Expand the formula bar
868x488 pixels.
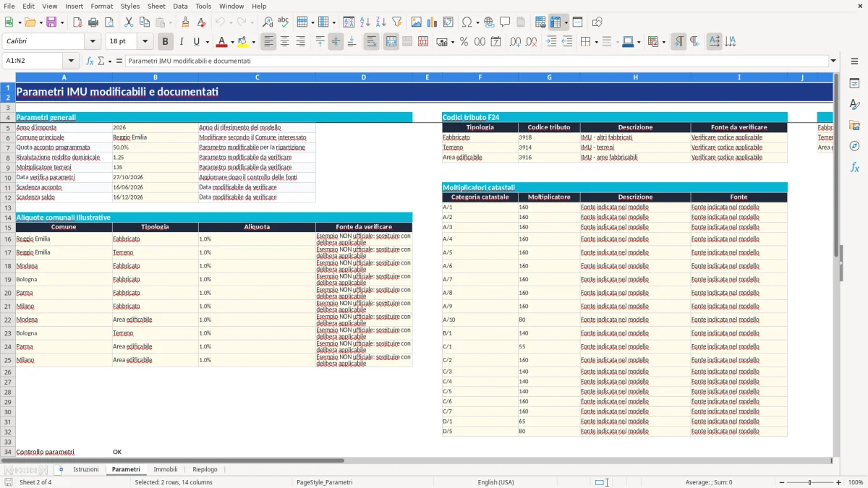tap(833, 61)
